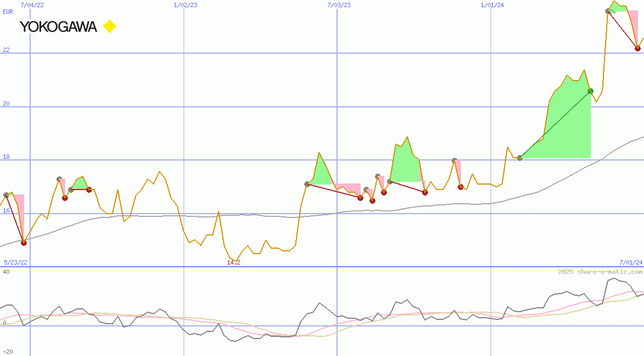Click the 5/23/22 start date label
The width and height of the screenshot is (644, 356).
click(15, 262)
